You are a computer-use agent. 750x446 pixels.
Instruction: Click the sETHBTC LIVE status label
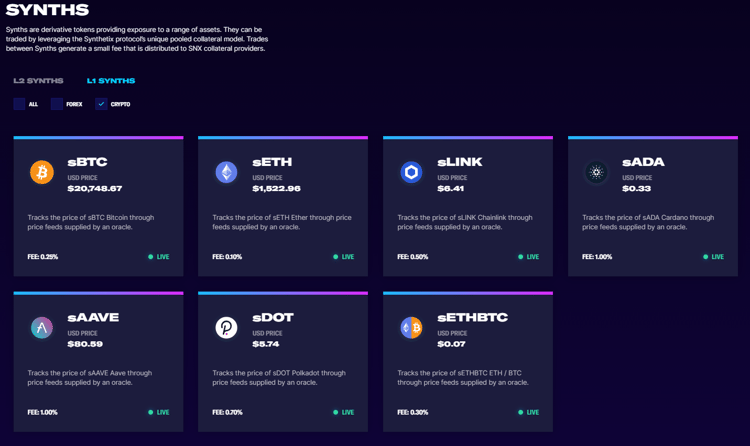coord(532,412)
